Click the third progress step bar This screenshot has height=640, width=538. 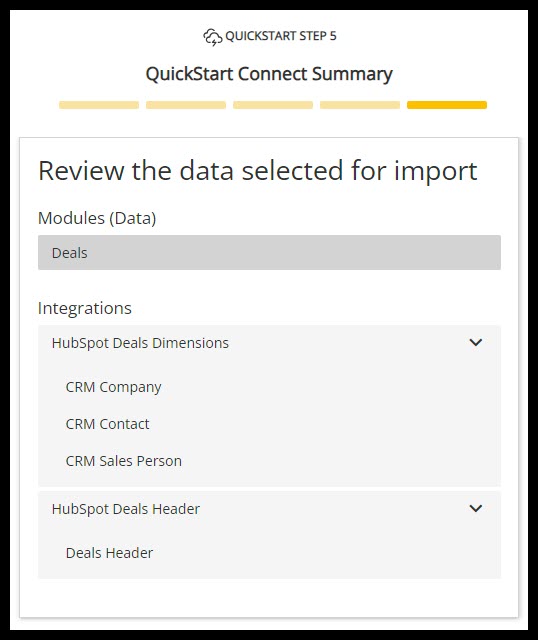[273, 105]
